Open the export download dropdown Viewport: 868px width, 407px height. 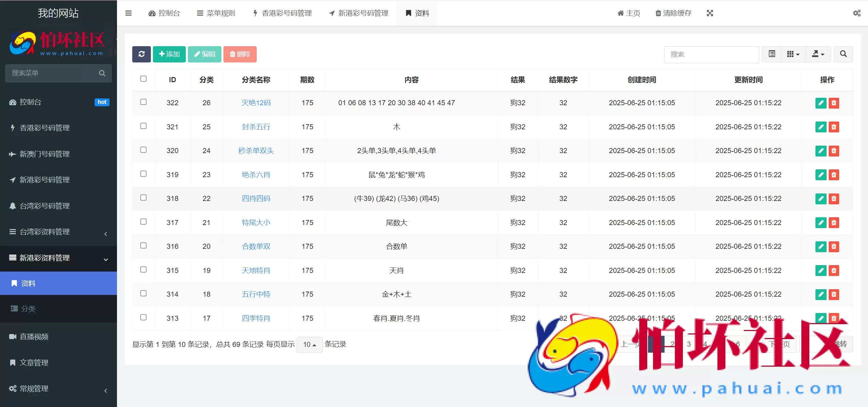[x=818, y=54]
